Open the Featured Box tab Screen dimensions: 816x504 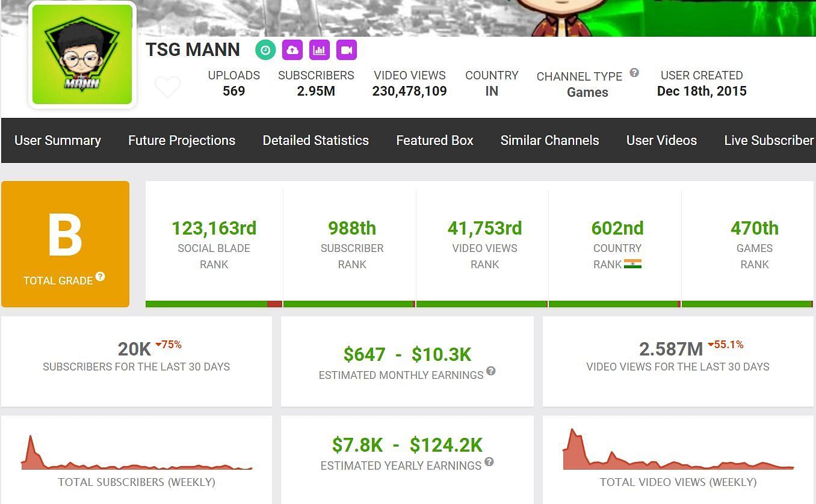[434, 140]
